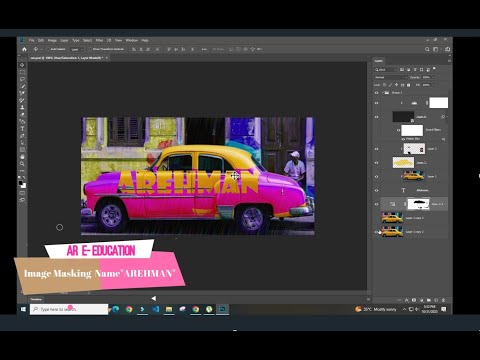The image size is (480, 360).
Task: Open the Image menu
Action: pos(52,40)
